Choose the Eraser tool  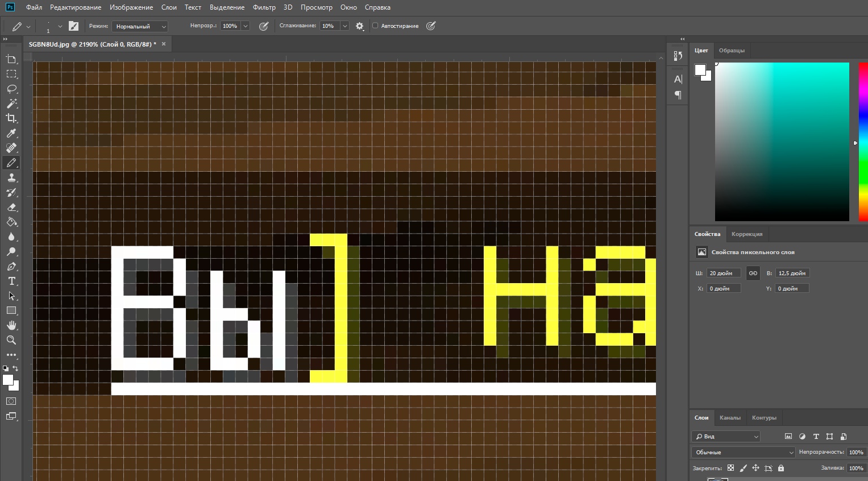tap(11, 208)
